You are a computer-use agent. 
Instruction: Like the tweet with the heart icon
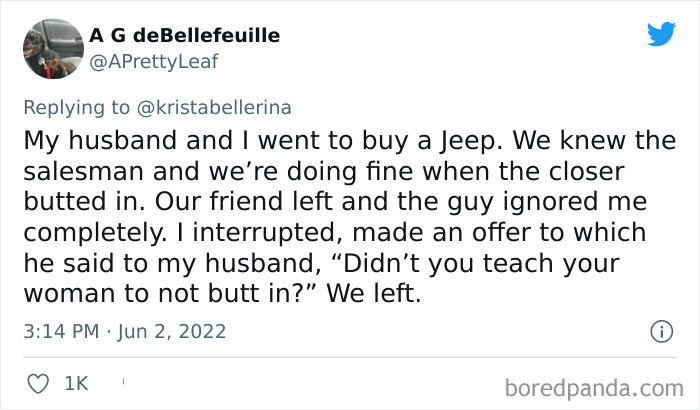[38, 381]
